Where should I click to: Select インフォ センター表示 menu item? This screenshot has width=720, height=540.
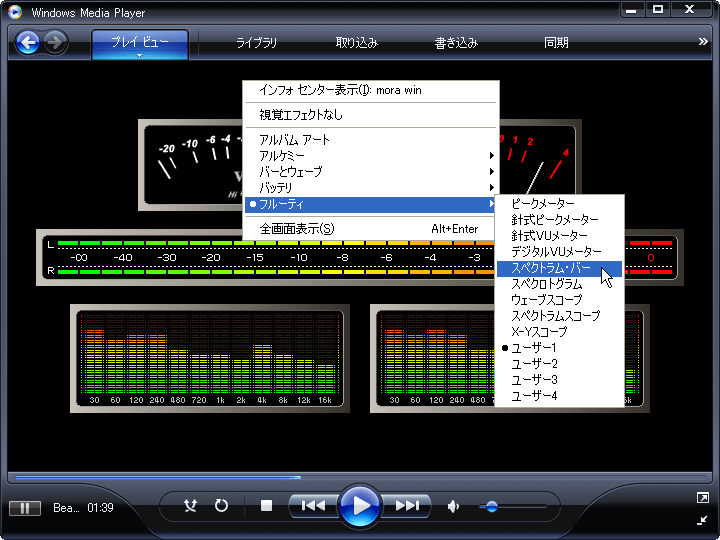pos(371,90)
